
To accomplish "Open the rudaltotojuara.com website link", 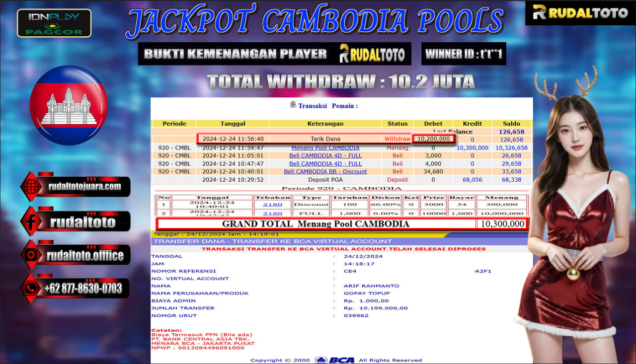I will 85,187.
